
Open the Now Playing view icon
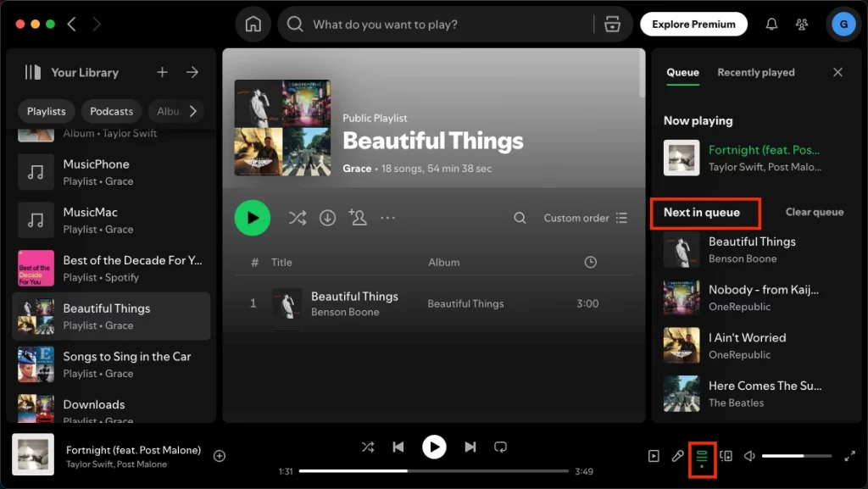click(654, 455)
